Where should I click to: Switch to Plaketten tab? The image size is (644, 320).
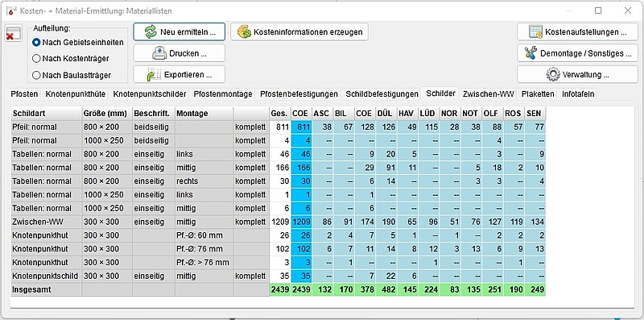tap(538, 94)
